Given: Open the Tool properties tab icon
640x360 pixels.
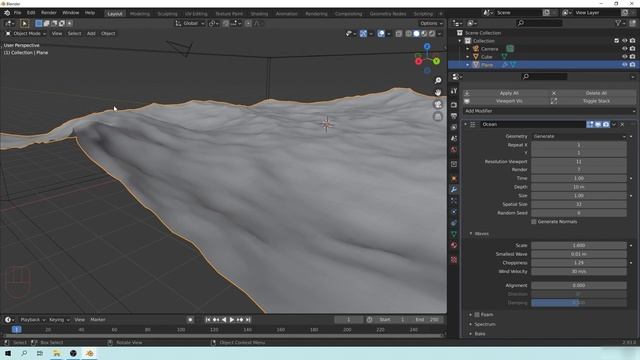Looking at the screenshot, I should pyautogui.click(x=454, y=91).
